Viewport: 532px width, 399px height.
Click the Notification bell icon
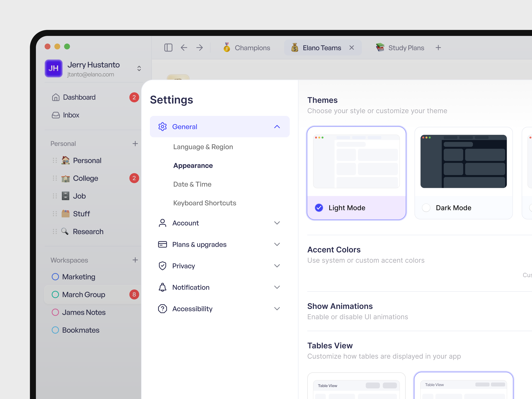pos(163,287)
